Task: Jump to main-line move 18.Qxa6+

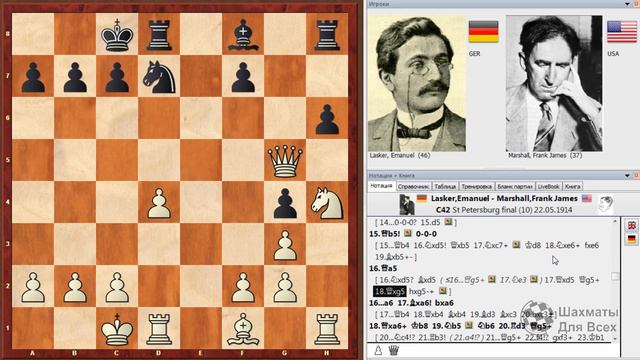Action: point(388,326)
